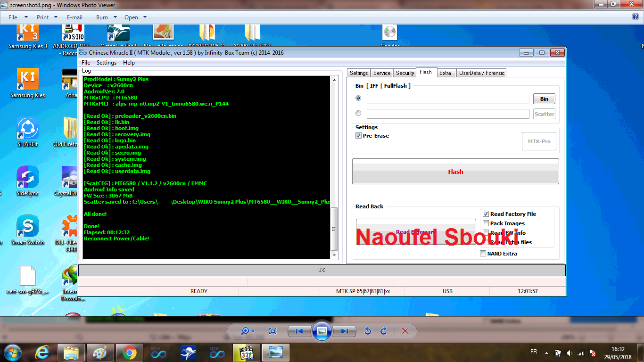Click the 0% progress bar
The height and width of the screenshot is (362, 644).
[x=322, y=270]
